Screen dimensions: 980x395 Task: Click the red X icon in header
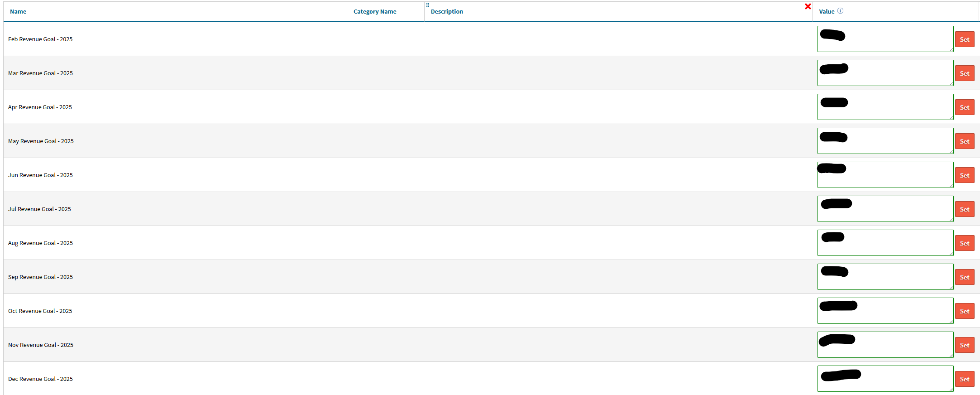(x=808, y=6)
